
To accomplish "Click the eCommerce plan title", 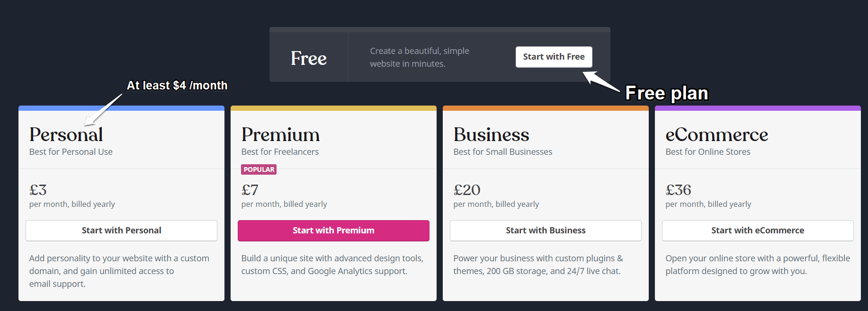I will [716, 135].
